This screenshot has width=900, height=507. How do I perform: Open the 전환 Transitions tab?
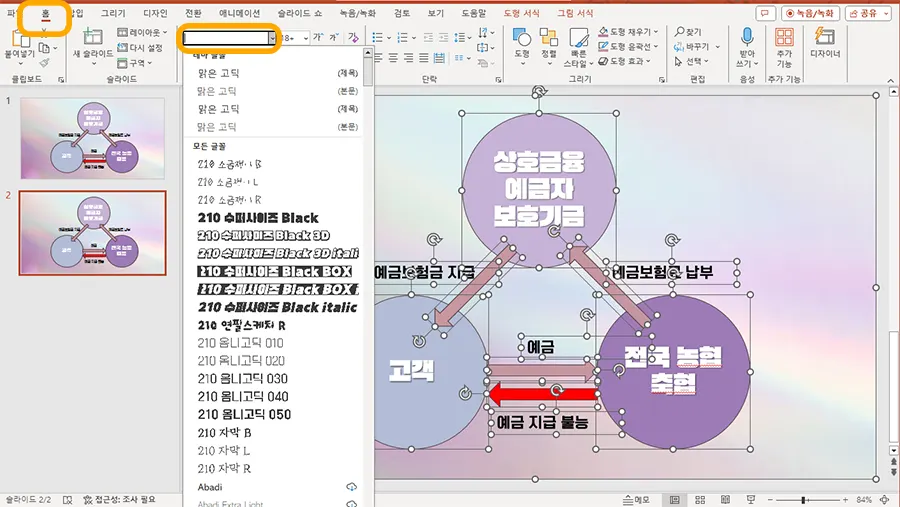[193, 13]
